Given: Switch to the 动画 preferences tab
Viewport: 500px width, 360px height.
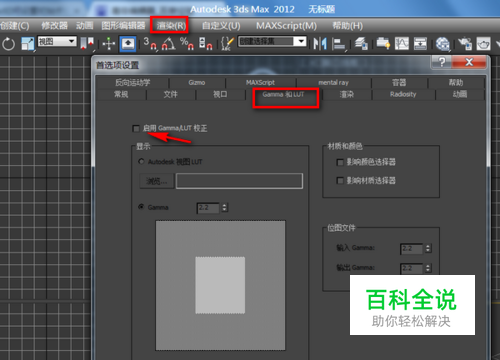Looking at the screenshot, I should coord(460,94).
